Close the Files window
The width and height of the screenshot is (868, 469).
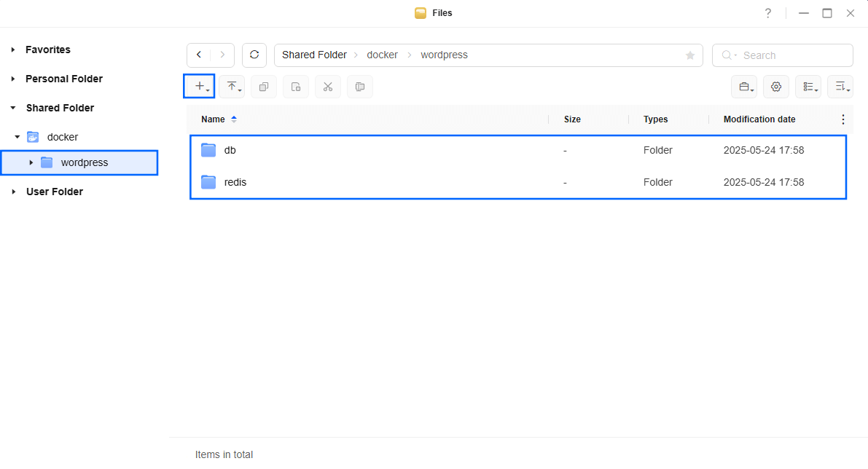click(851, 13)
